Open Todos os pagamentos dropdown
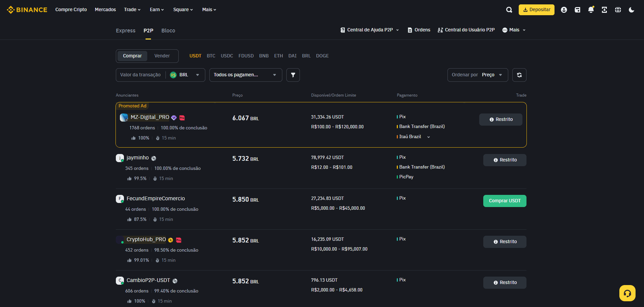Screen dimensions: 644x307 coord(246,75)
